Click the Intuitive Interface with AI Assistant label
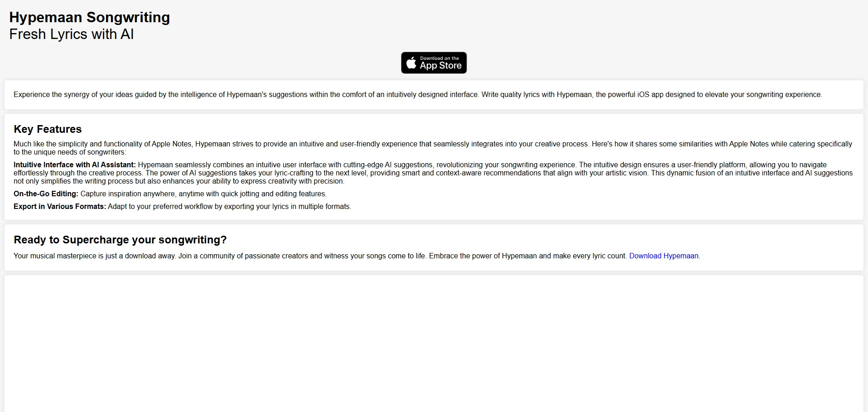Viewport: 868px width, 412px height. pyautogui.click(x=75, y=165)
